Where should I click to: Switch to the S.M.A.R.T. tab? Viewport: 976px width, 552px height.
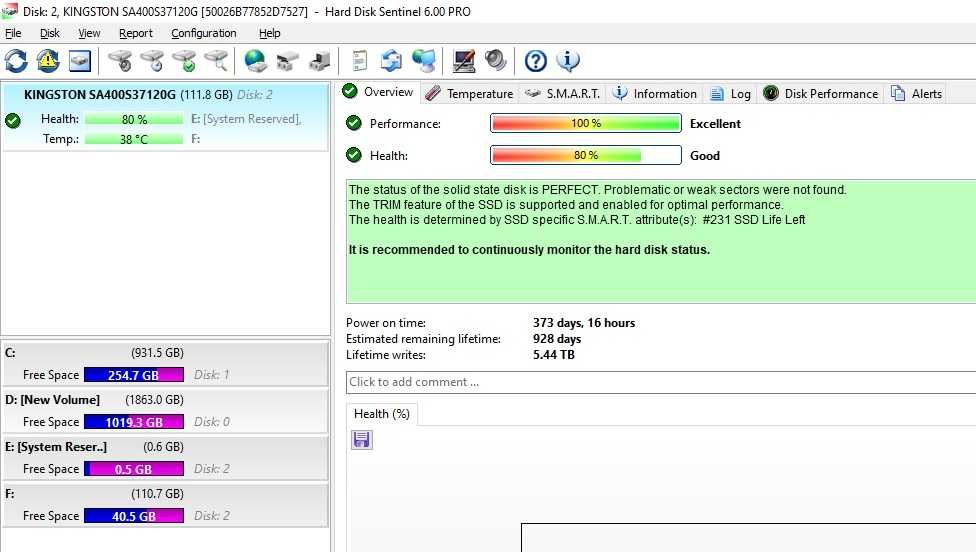click(x=563, y=93)
